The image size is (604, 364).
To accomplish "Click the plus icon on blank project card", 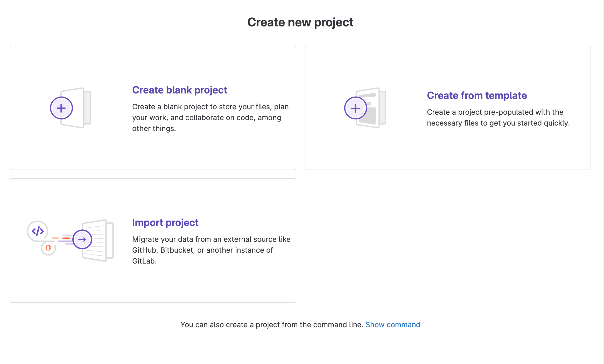I will pyautogui.click(x=61, y=108).
